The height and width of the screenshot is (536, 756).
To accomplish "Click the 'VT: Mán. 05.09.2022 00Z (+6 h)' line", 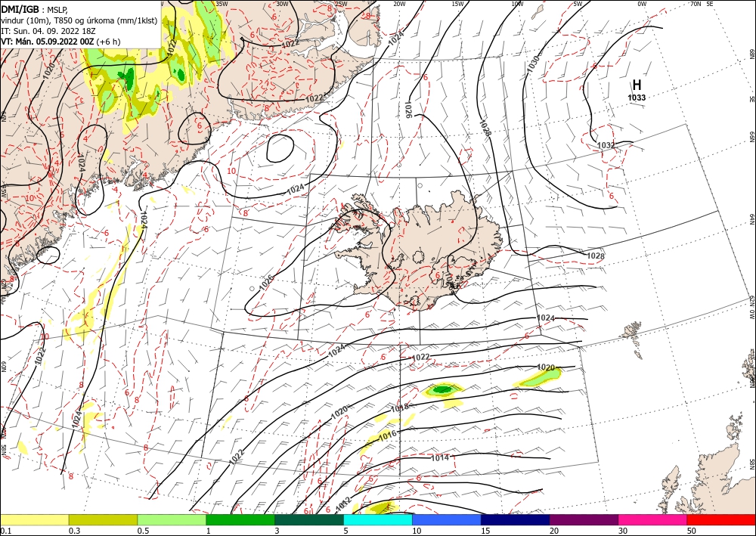I will click(x=60, y=42).
